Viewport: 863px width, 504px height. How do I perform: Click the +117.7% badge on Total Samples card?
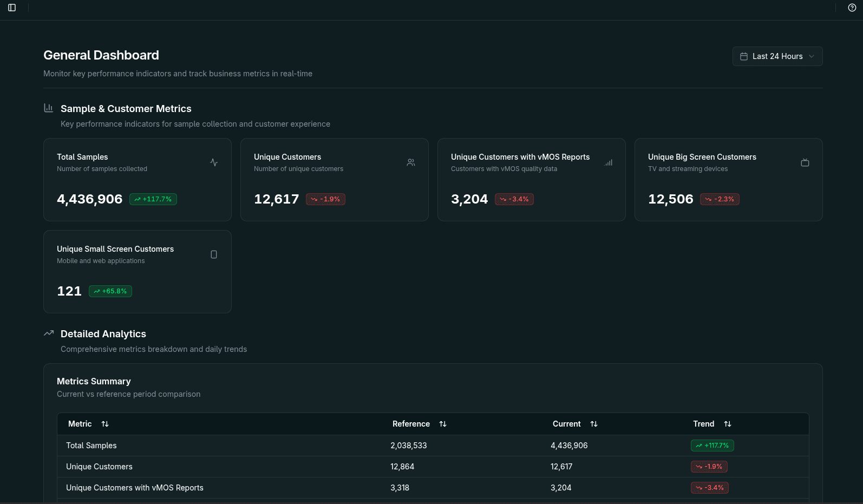coord(153,199)
